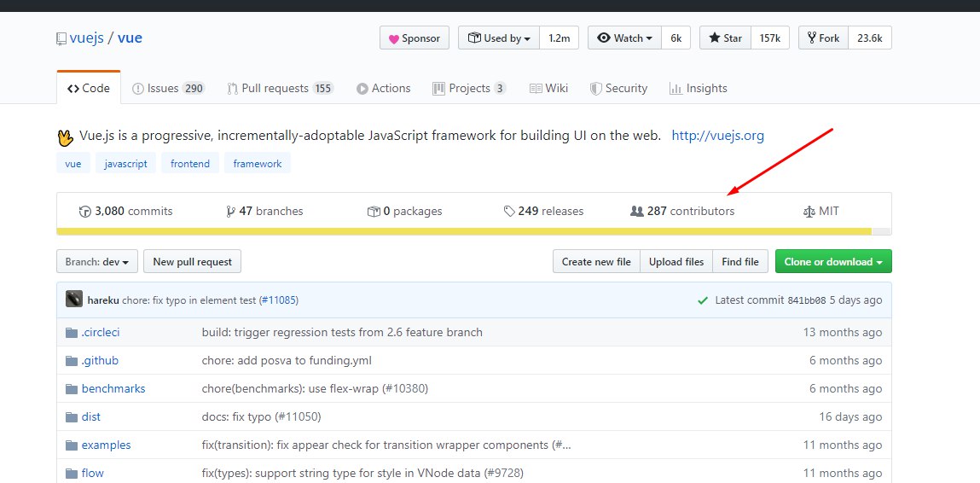Open the Insights tab

click(699, 88)
